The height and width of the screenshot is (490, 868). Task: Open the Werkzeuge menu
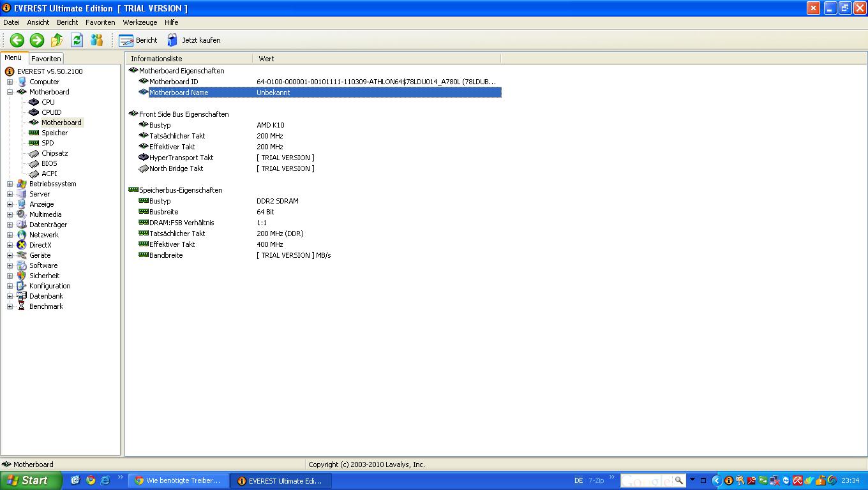coord(140,22)
